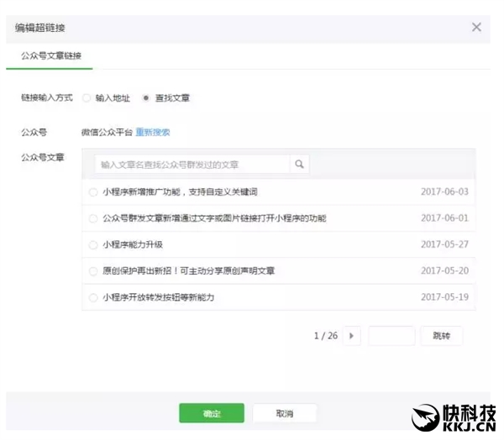Go to next page with the arrow

point(352,336)
